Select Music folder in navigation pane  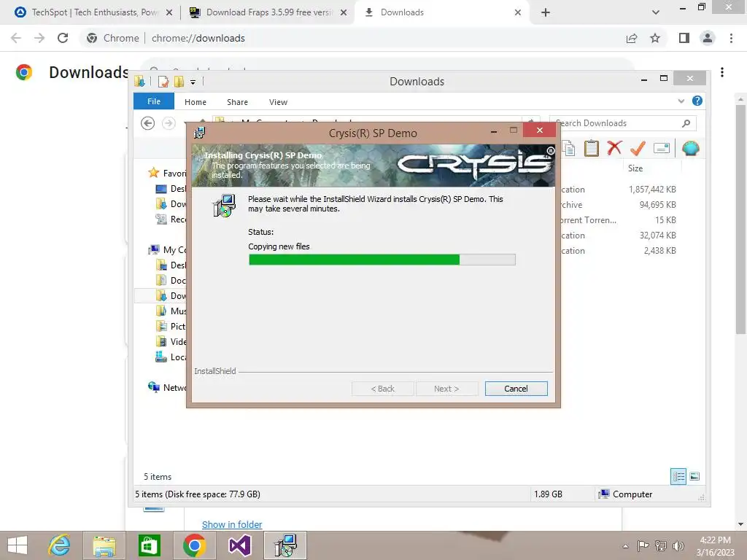tap(171, 311)
